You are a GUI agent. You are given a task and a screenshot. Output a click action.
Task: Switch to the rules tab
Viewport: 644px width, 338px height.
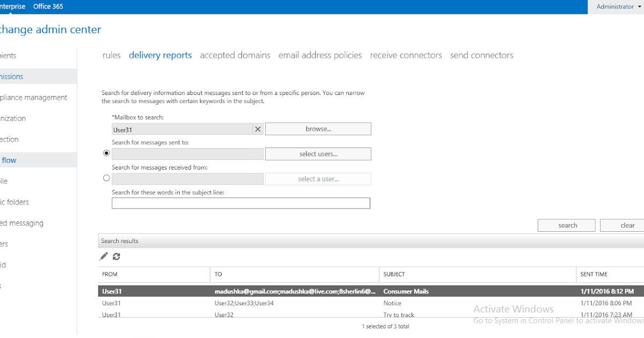coord(111,55)
